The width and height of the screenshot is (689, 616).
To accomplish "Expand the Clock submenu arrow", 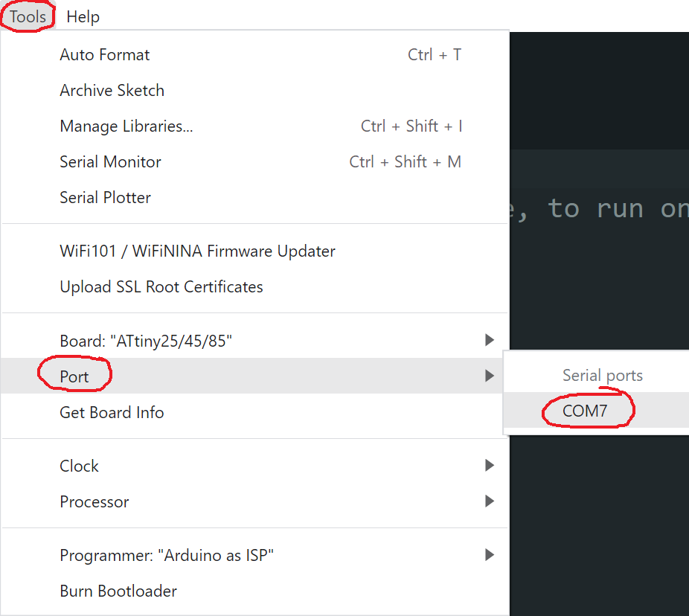I will pos(489,466).
